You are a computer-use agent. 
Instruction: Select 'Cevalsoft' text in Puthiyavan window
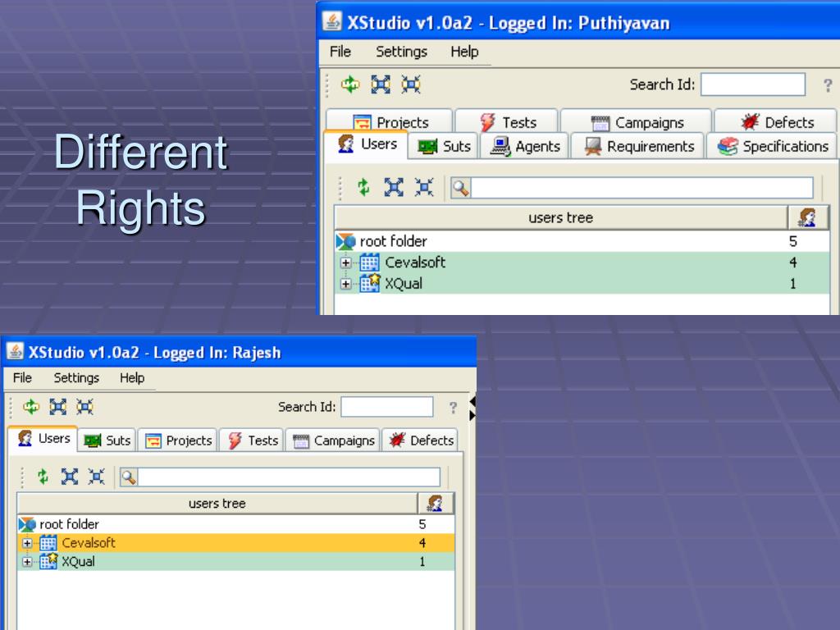tap(415, 262)
